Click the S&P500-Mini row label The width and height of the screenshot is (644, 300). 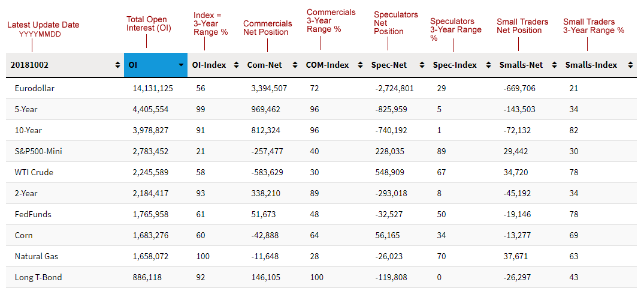(x=38, y=151)
